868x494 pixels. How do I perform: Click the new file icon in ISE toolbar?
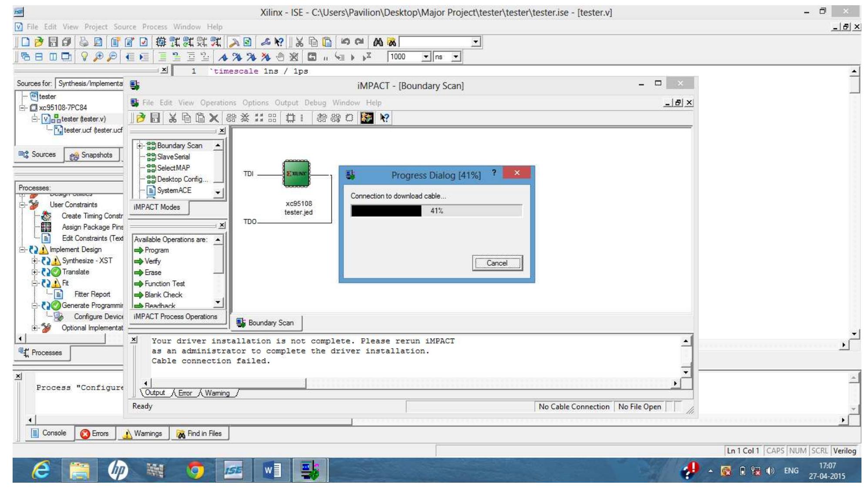pyautogui.click(x=26, y=42)
